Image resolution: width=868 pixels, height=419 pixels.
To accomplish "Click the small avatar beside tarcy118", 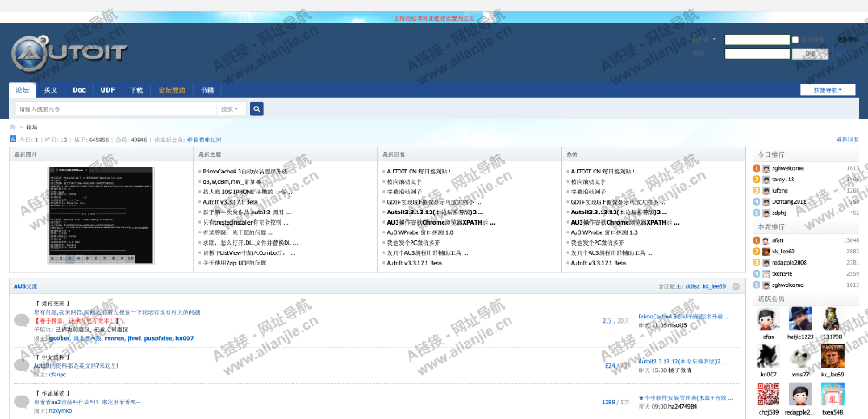I will pyautogui.click(x=766, y=180).
